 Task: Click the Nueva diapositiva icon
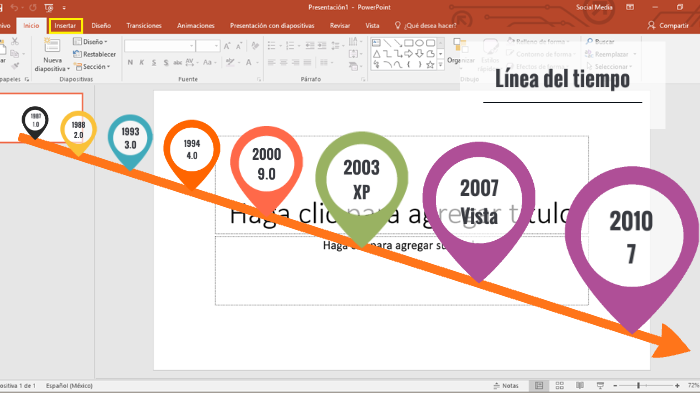coord(52,46)
